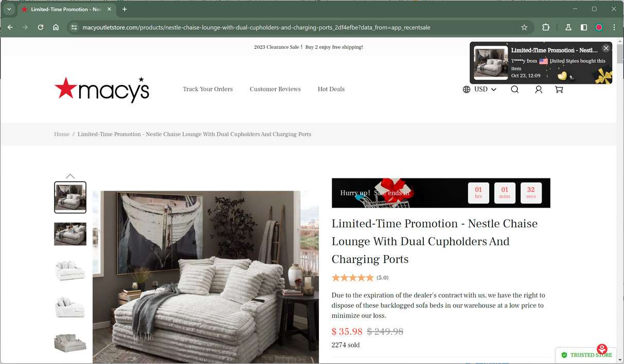Click the Macy's star logo
Screen dimensions: 624x364
(102, 89)
